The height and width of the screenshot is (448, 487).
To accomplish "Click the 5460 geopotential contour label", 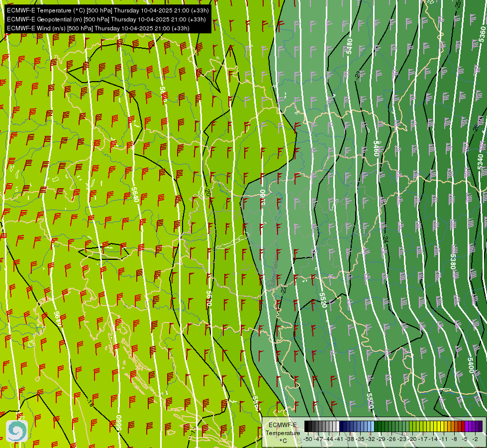I will pyautogui.click(x=376, y=148).
